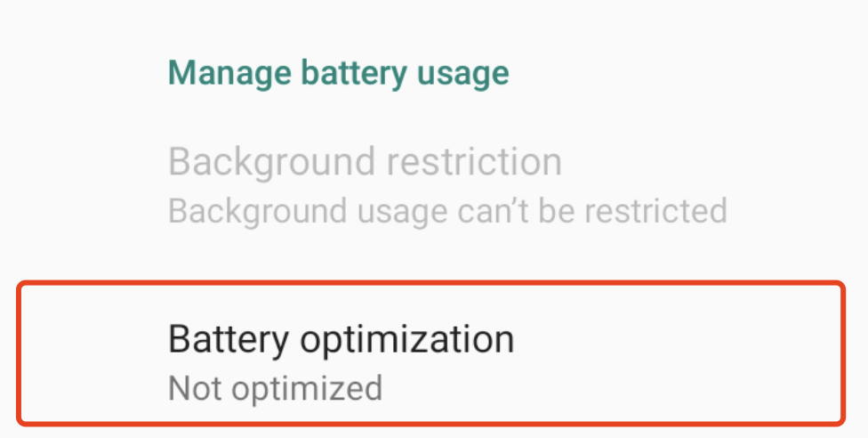This screenshot has height=438, width=868.
Task: Open the Battery optimization setting
Action: click(430, 353)
